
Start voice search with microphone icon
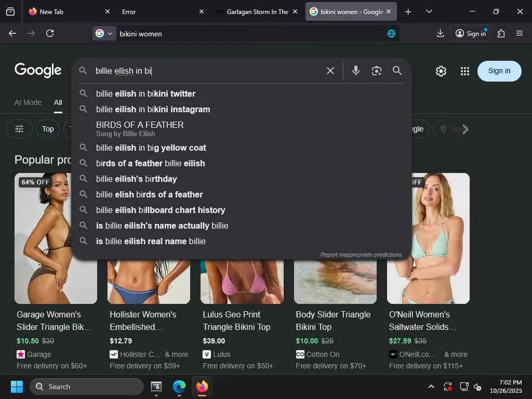pyautogui.click(x=355, y=71)
